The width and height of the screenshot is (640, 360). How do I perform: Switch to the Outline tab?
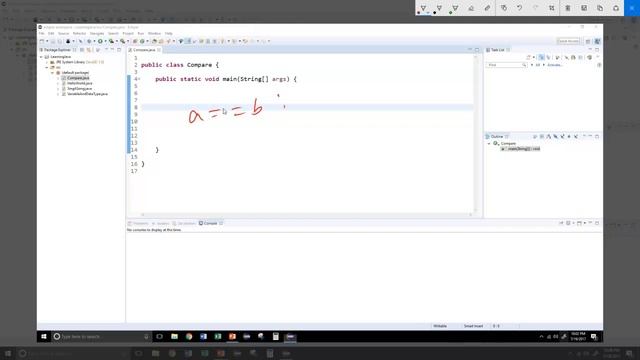point(497,136)
